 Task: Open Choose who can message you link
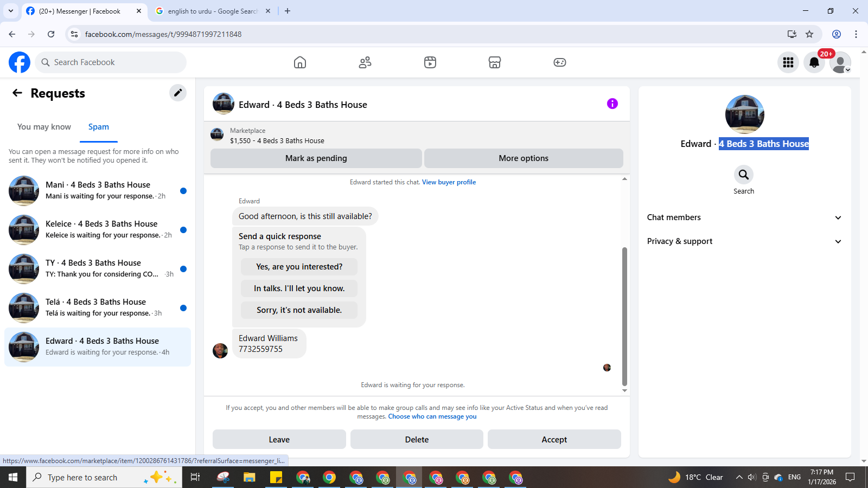pos(432,416)
